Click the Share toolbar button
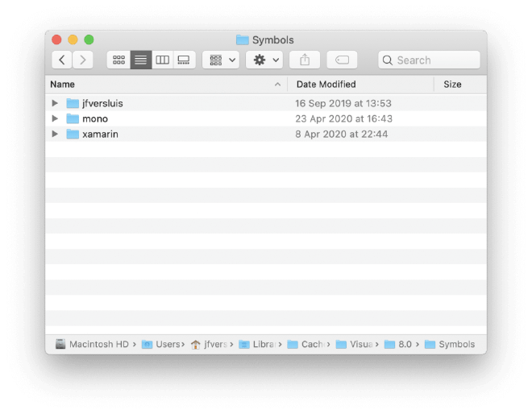 tap(305, 60)
